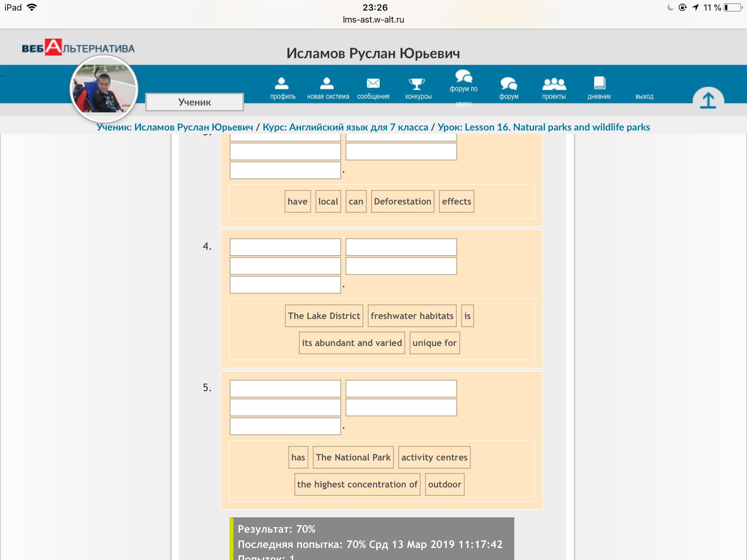The width and height of the screenshot is (747, 560).
Task: Click the user profile photo
Action: (x=104, y=89)
